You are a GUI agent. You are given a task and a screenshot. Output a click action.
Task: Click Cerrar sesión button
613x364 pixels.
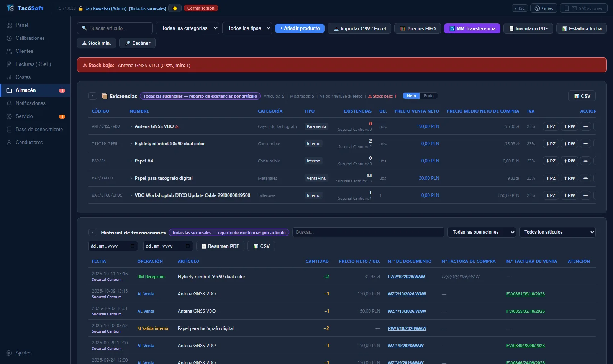click(201, 8)
